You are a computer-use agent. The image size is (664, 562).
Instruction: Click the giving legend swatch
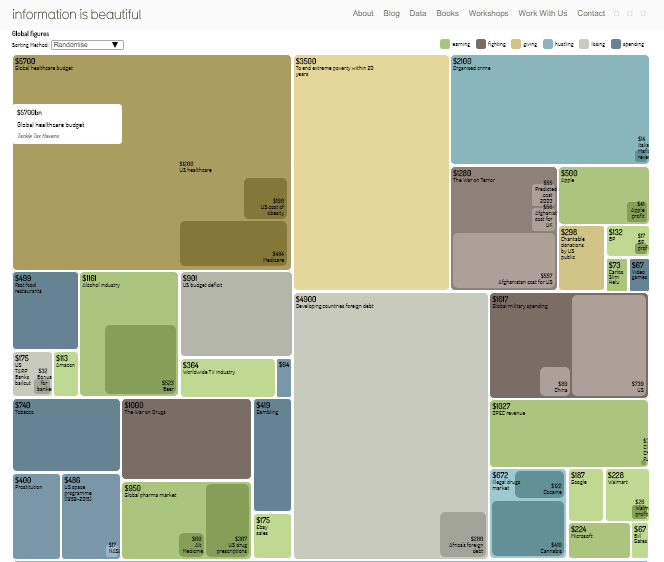516,44
